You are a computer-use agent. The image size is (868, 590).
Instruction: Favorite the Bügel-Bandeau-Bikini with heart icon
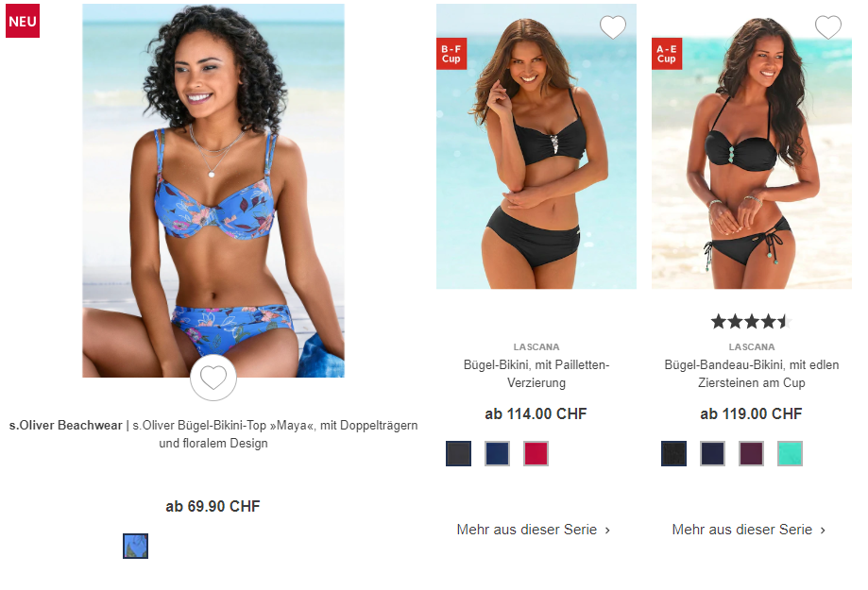click(x=828, y=27)
